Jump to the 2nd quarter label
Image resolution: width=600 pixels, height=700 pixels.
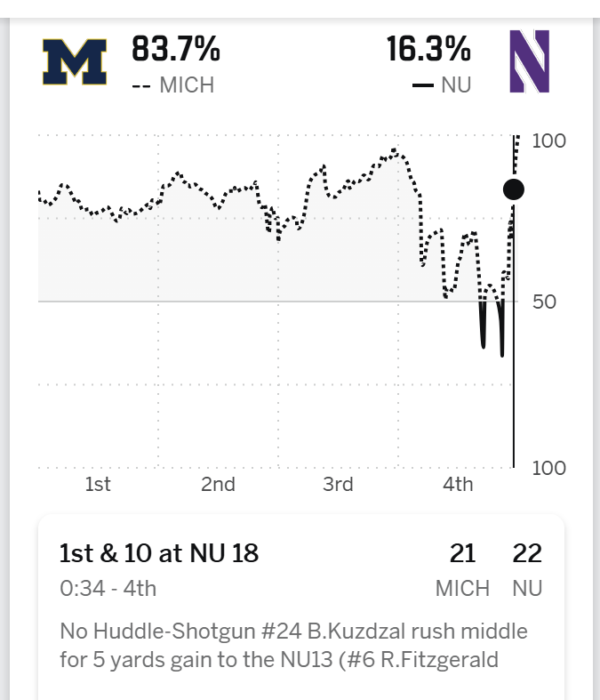[218, 484]
